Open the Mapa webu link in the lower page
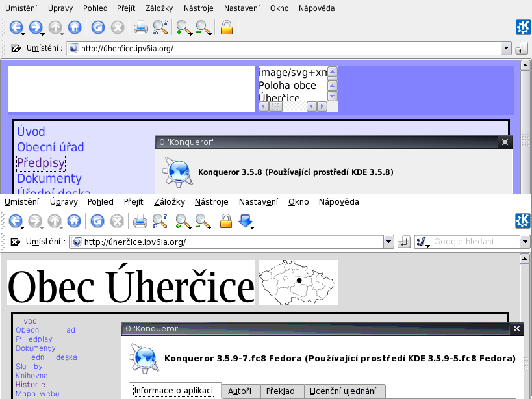532x399 pixels. tap(37, 394)
